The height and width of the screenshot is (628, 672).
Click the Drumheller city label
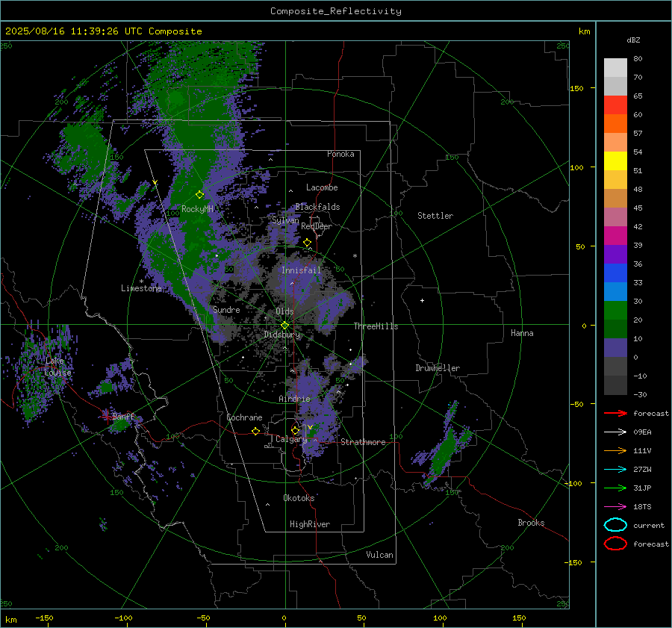pos(438,368)
